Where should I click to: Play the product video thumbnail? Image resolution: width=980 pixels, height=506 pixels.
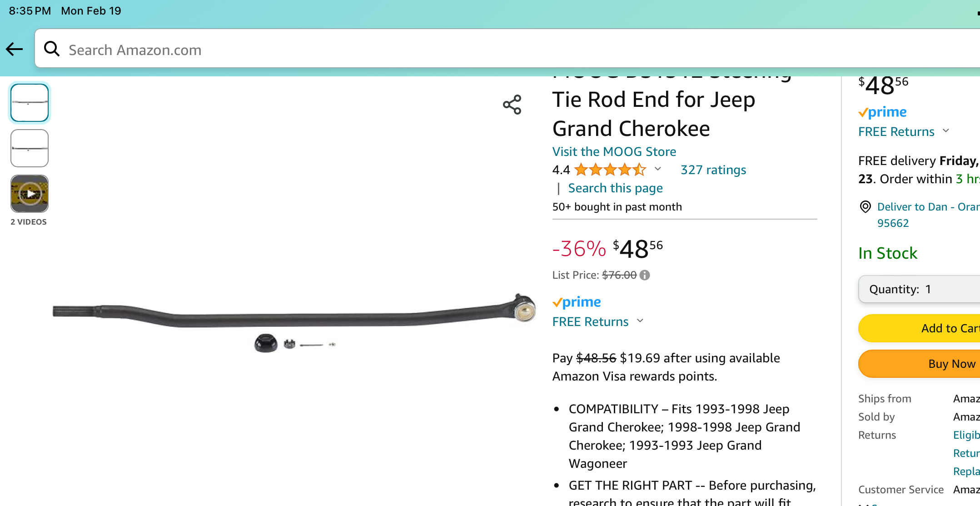click(30, 194)
